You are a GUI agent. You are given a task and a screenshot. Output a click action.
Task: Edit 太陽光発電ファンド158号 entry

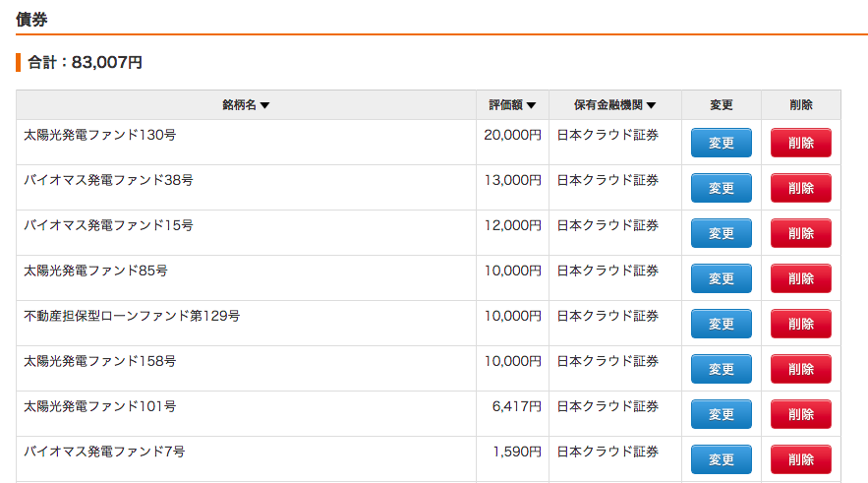coord(722,370)
